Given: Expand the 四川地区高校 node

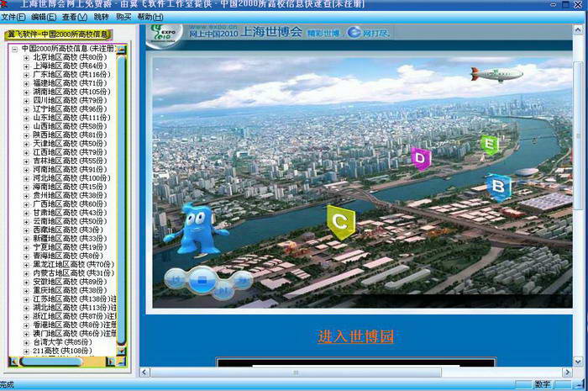Looking at the screenshot, I should click(x=26, y=101).
